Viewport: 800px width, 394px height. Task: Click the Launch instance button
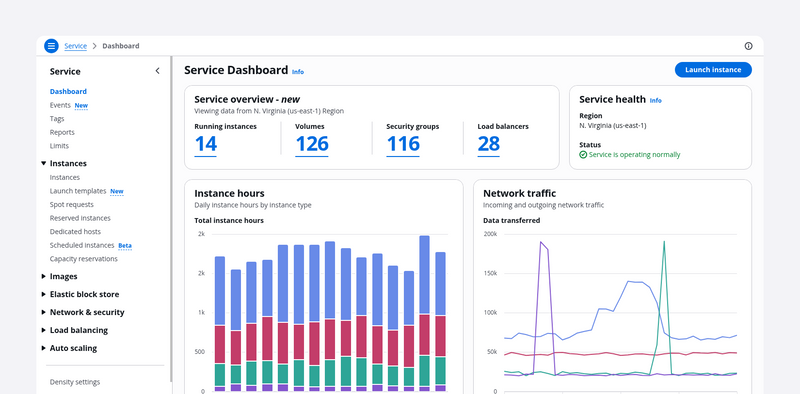tap(713, 70)
